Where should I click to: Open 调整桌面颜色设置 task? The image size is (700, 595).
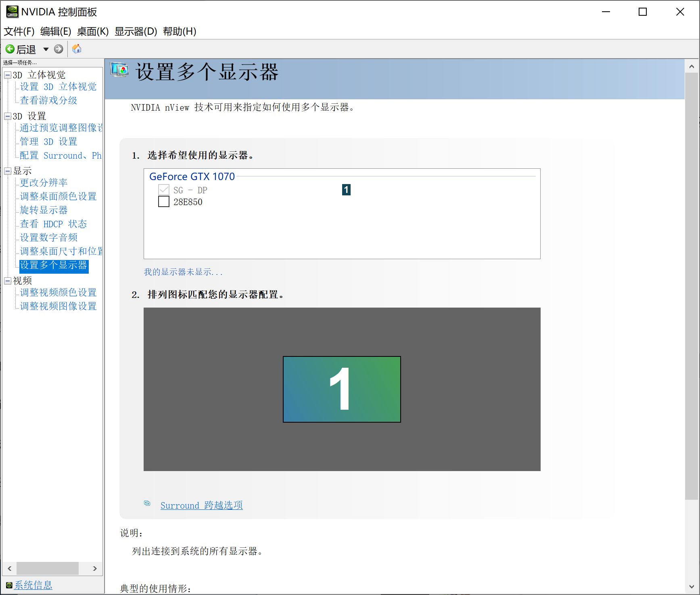[59, 197]
